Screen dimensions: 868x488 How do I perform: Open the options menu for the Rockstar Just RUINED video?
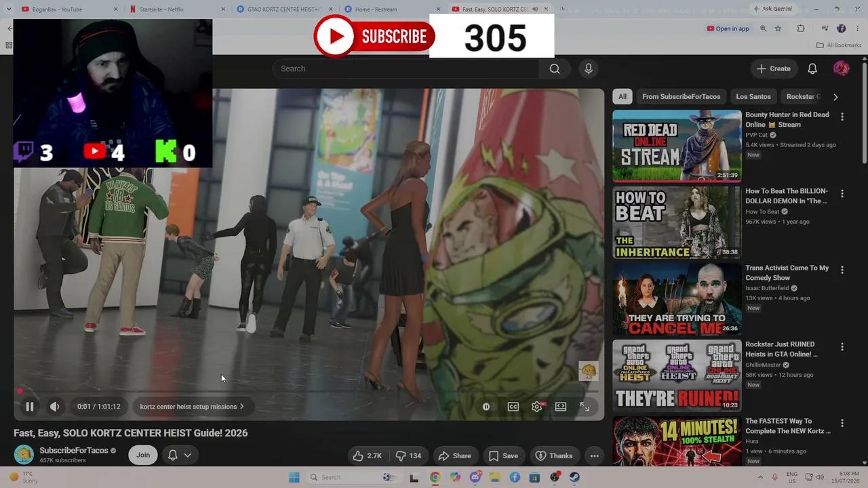click(842, 346)
